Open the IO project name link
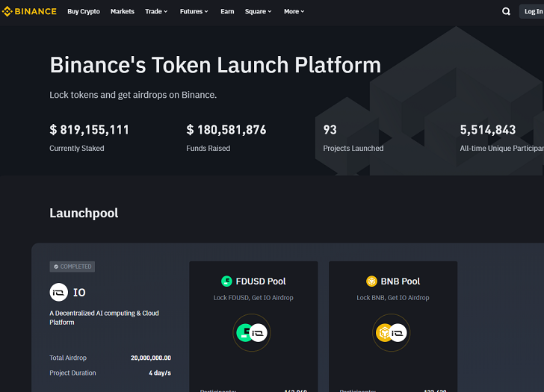The width and height of the screenshot is (544, 392). [79, 293]
